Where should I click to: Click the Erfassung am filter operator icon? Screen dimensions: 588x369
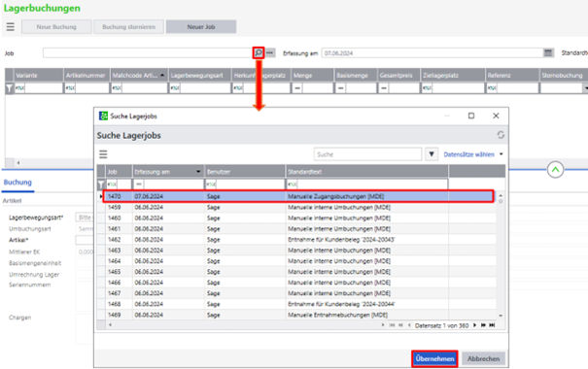(x=139, y=184)
